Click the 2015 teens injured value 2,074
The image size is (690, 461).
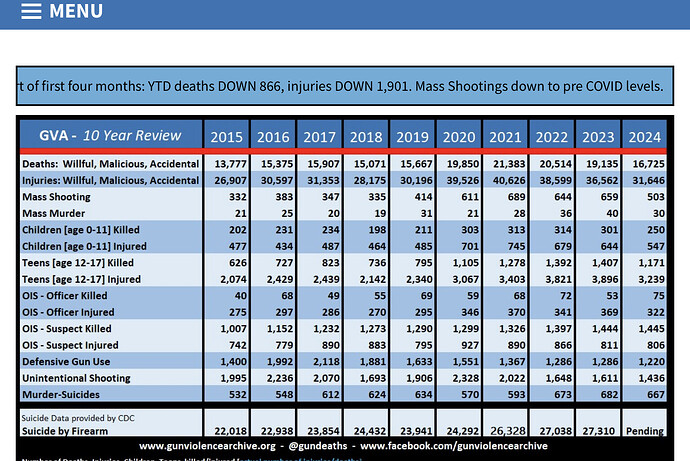tap(233, 279)
